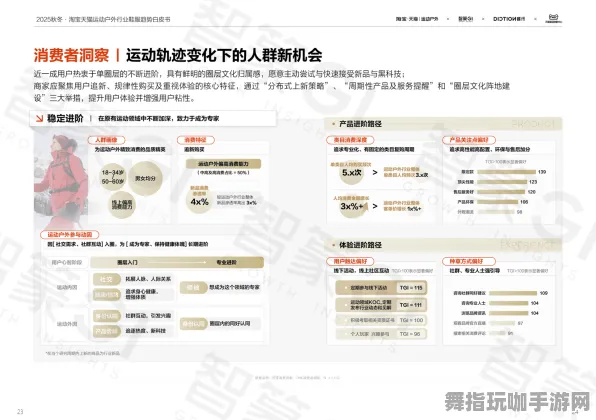Viewport: 596px width, 420px height.
Task: Click the DICTION logo in the header
Action: (509, 19)
